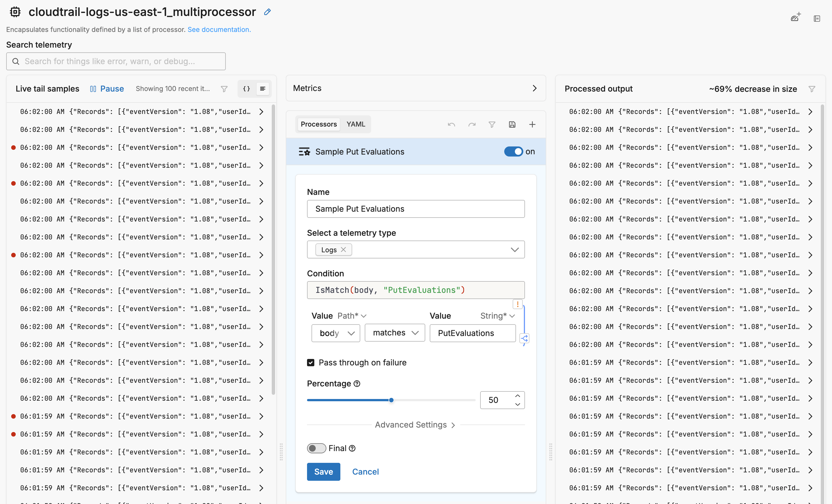Click the edit pencil next to the pipeline title
Screen dimensions: 832x504
(x=267, y=12)
